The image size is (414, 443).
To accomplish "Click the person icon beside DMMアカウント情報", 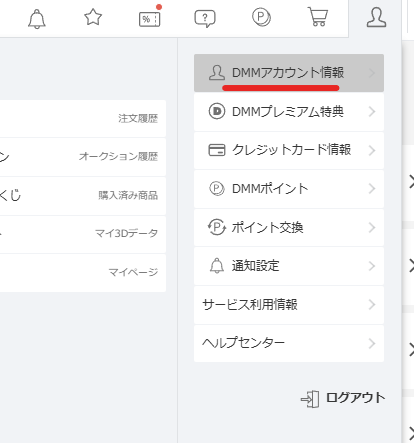I will coord(217,73).
